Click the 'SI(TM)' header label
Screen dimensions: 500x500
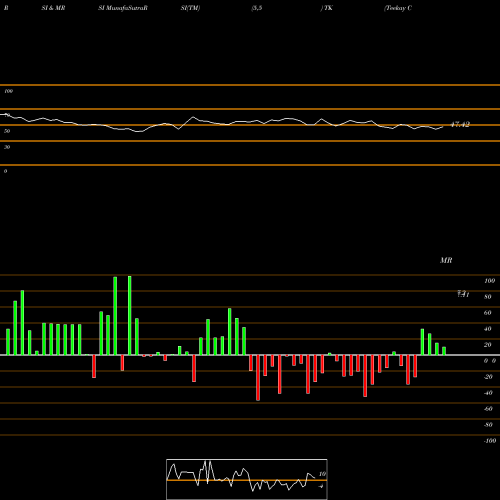[x=190, y=8]
